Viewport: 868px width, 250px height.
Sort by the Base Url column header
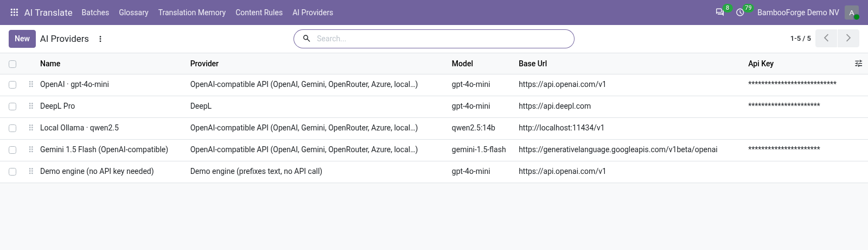tap(533, 64)
